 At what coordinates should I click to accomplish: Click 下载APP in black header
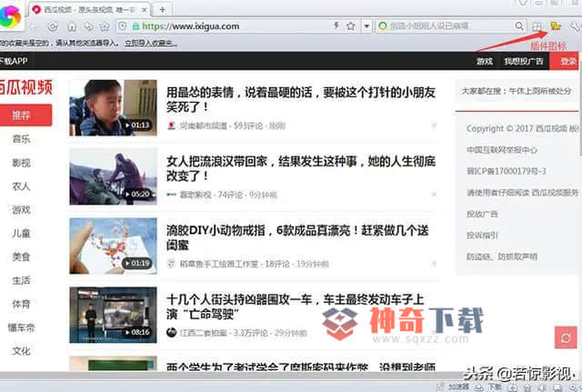coord(14,61)
